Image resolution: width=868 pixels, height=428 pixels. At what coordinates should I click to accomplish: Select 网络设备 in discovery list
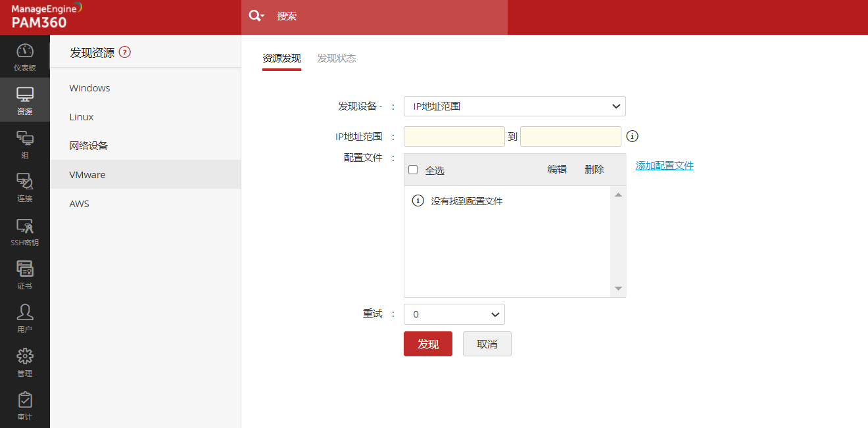pos(145,146)
